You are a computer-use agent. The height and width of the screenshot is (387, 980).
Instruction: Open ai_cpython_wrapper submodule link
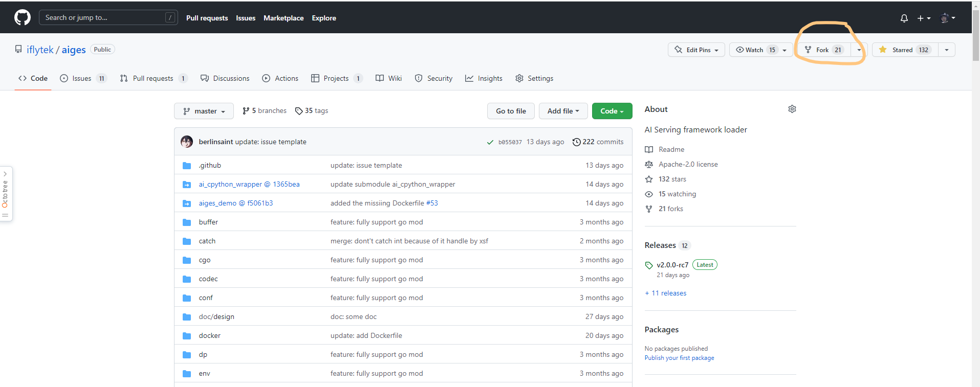pyautogui.click(x=249, y=184)
